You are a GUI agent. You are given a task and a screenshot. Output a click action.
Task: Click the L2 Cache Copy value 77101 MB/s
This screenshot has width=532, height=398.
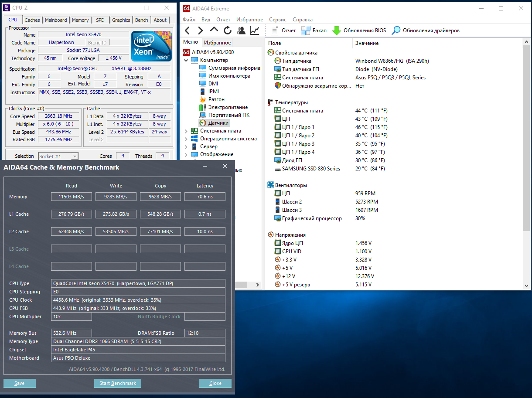[160, 231]
